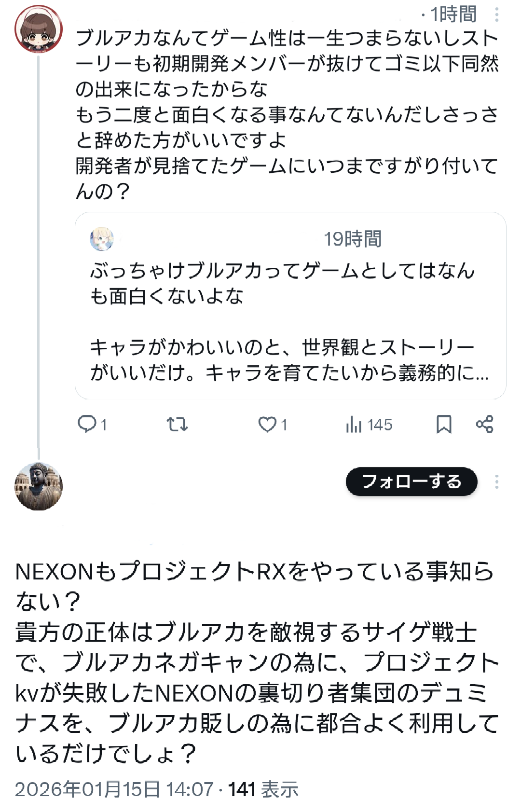Open the Buddha statue avatar profile
Screen dimensions: 521x812
[x=39, y=486]
